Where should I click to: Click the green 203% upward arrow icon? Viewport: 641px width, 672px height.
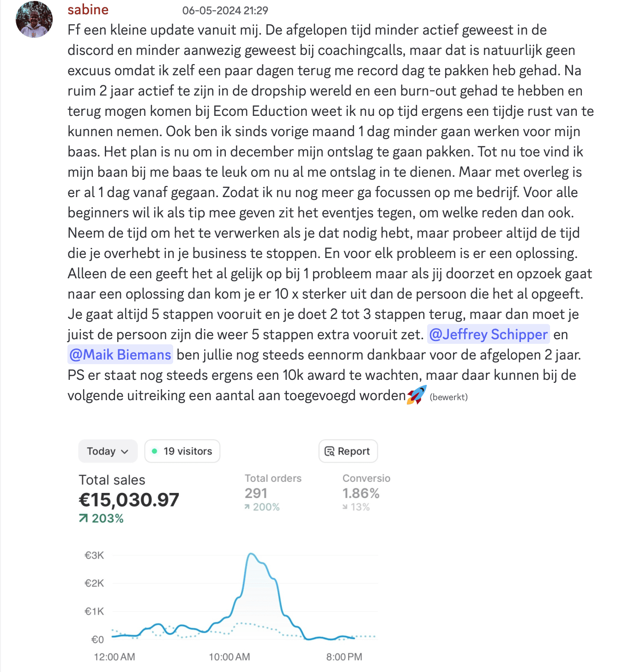(x=83, y=518)
